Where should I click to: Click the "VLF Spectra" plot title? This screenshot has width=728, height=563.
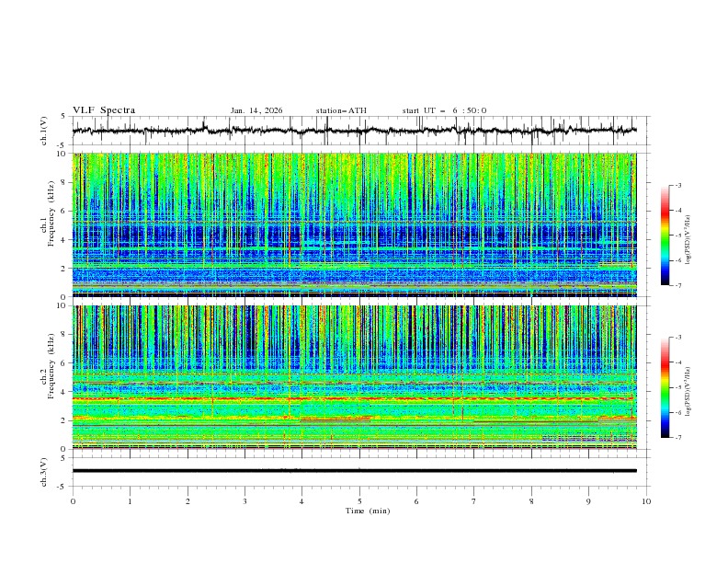click(104, 110)
